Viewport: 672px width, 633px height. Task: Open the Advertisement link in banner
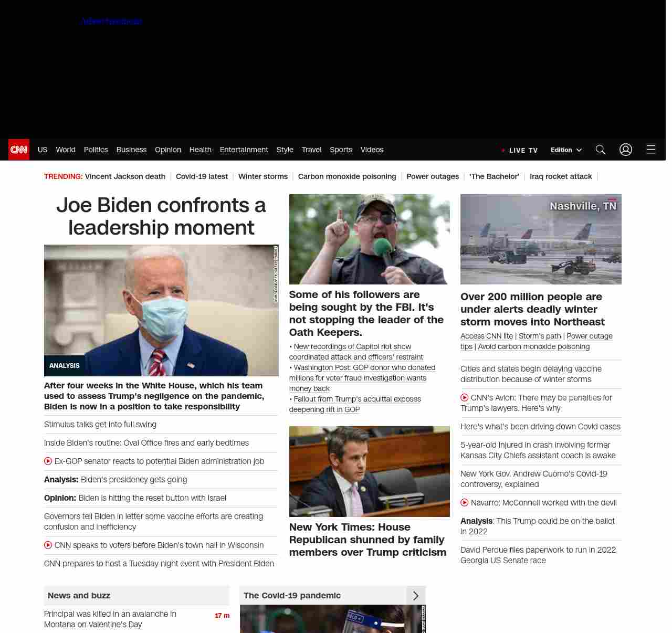[112, 22]
